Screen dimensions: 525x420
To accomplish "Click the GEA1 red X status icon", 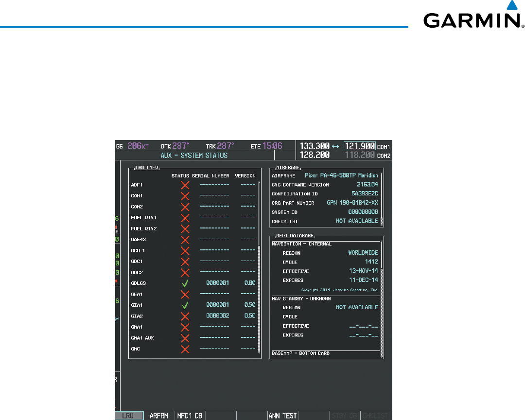I will tap(185, 295).
